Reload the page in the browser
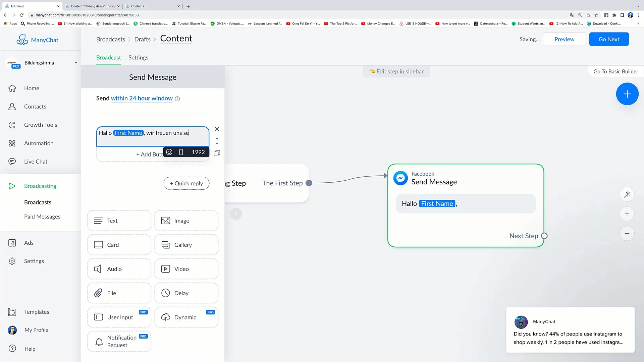Screen dimensions: 644x362 click(22, 15)
